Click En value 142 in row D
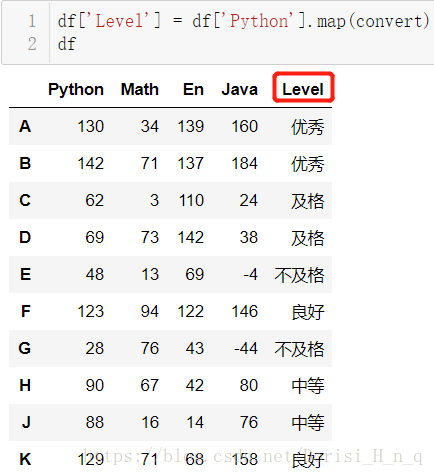Viewport: 434px width, 476px height. [x=190, y=237]
